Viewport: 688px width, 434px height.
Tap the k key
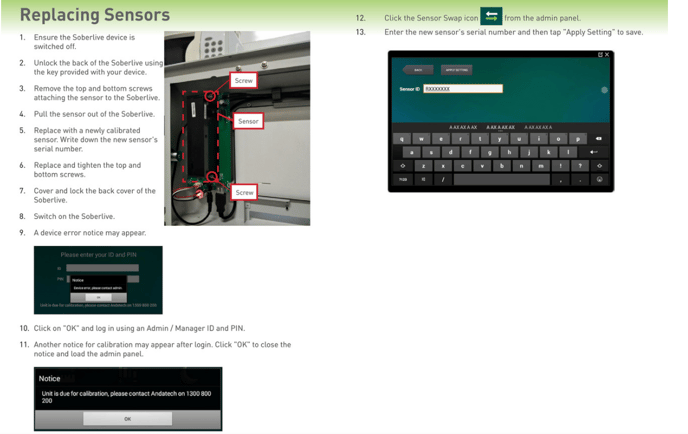pos(548,152)
